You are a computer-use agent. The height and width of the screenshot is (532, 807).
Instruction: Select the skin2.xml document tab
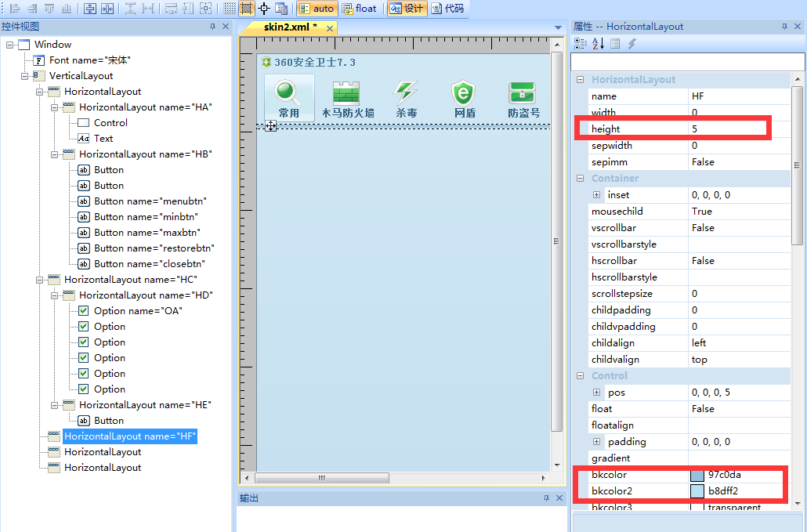pyautogui.click(x=290, y=26)
